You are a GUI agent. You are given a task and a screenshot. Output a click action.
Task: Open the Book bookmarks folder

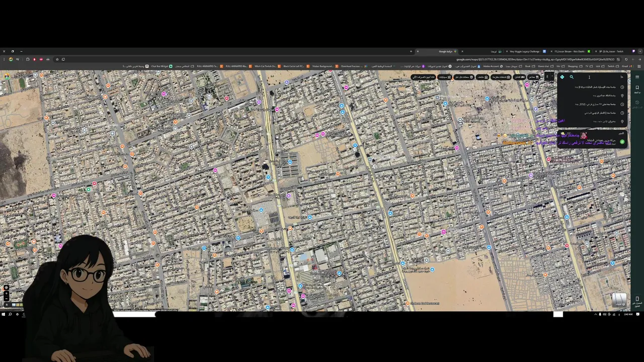point(530,66)
